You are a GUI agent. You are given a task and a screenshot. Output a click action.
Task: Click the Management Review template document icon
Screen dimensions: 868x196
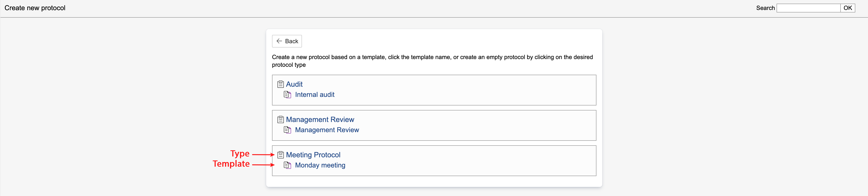[x=287, y=130]
